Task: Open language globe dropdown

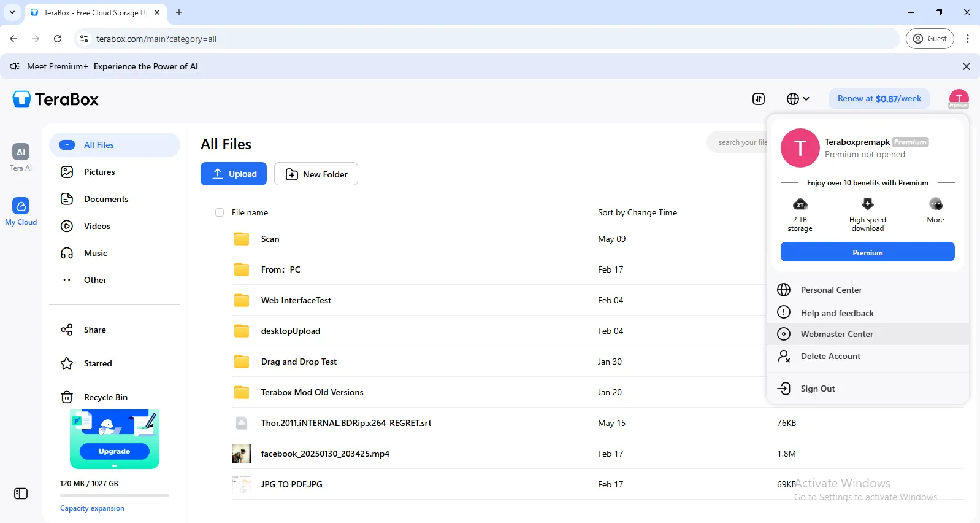Action: [x=798, y=99]
